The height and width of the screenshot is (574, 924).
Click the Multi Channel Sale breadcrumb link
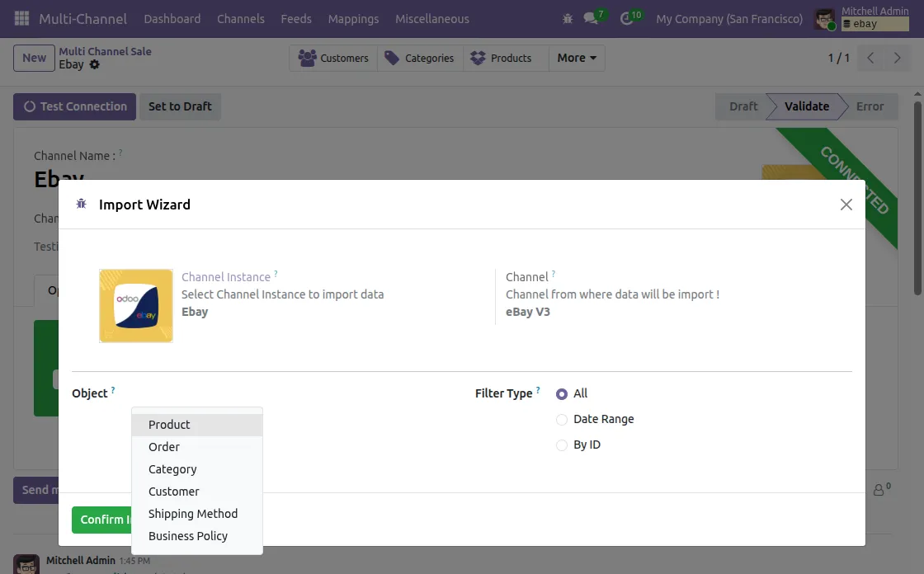[105, 51]
